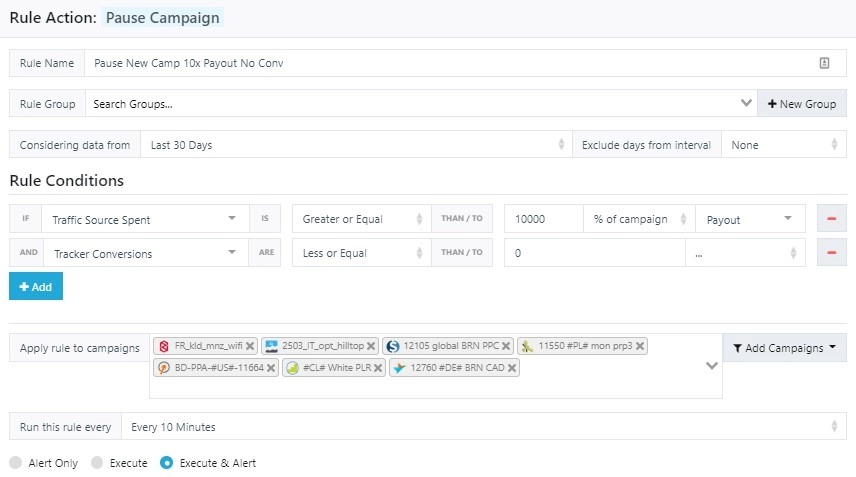
Task: Open Rule Group search dropdown
Action: point(421,104)
